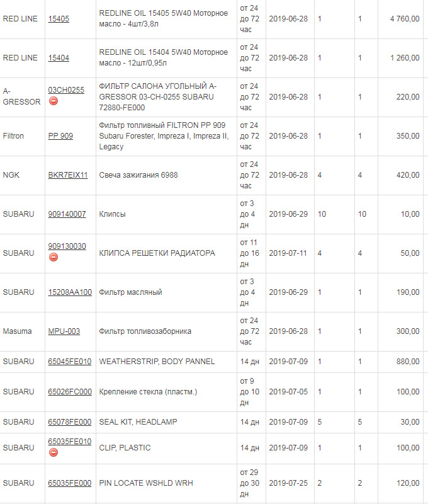428x504 pixels.
Task: Open the 03CH0255 article link
Action: (x=66, y=90)
